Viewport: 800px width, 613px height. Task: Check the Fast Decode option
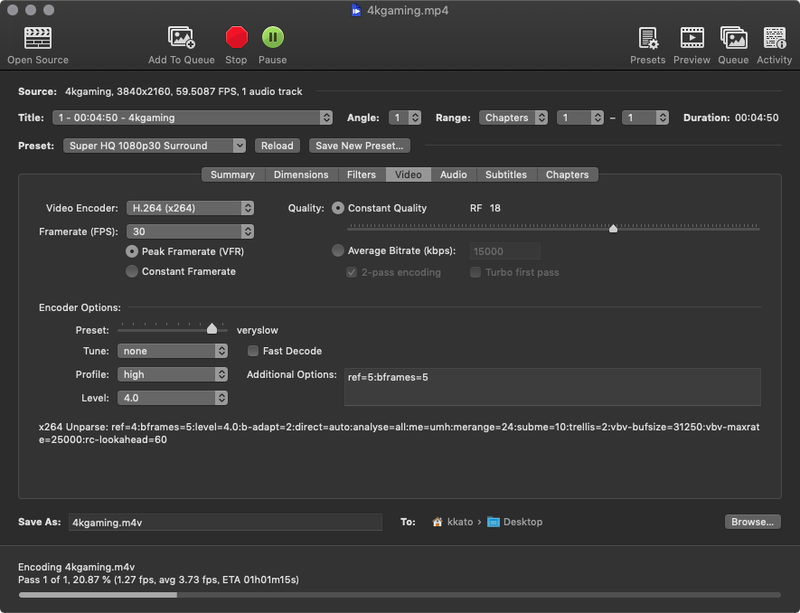pyautogui.click(x=253, y=351)
